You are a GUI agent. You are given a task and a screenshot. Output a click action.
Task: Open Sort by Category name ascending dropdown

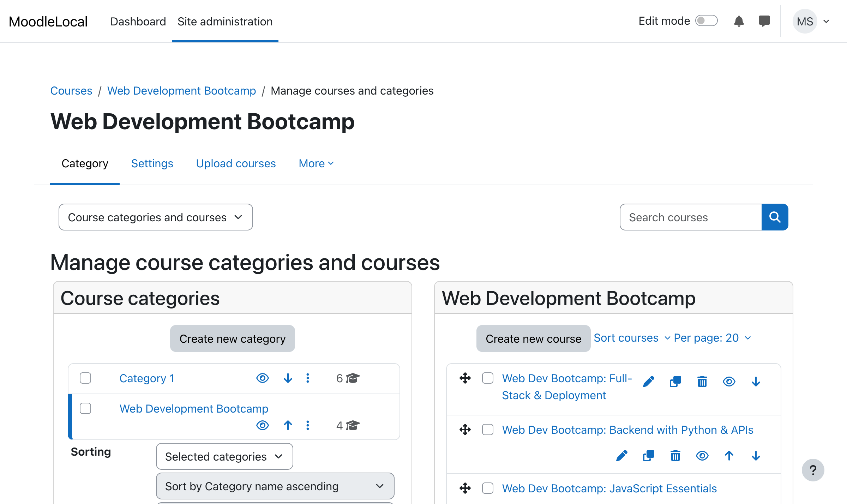pyautogui.click(x=275, y=486)
